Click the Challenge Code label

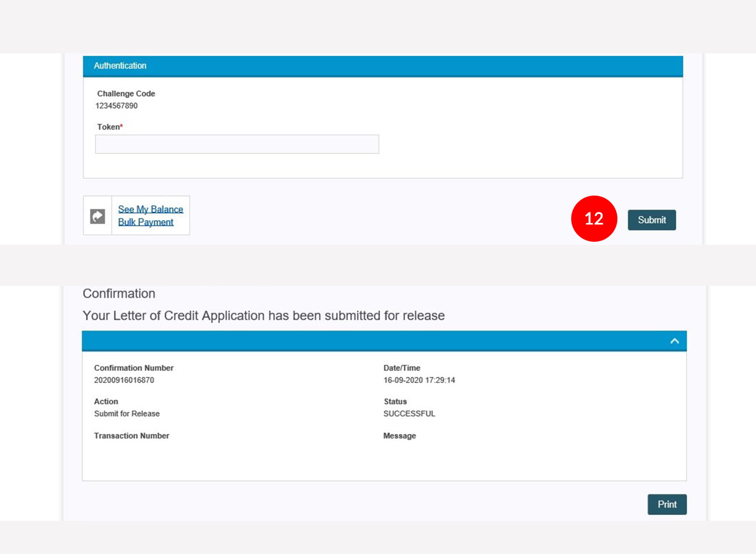click(x=126, y=94)
